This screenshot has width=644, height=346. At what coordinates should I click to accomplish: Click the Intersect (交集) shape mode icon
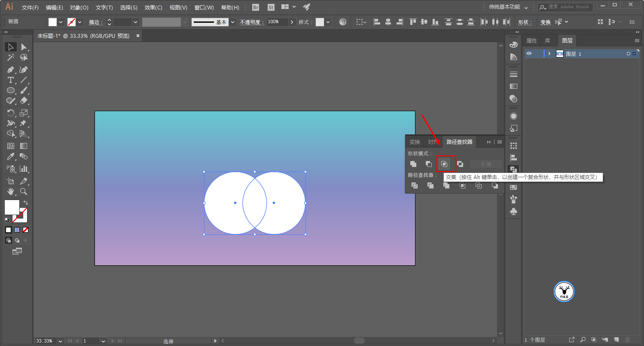pyautogui.click(x=444, y=164)
